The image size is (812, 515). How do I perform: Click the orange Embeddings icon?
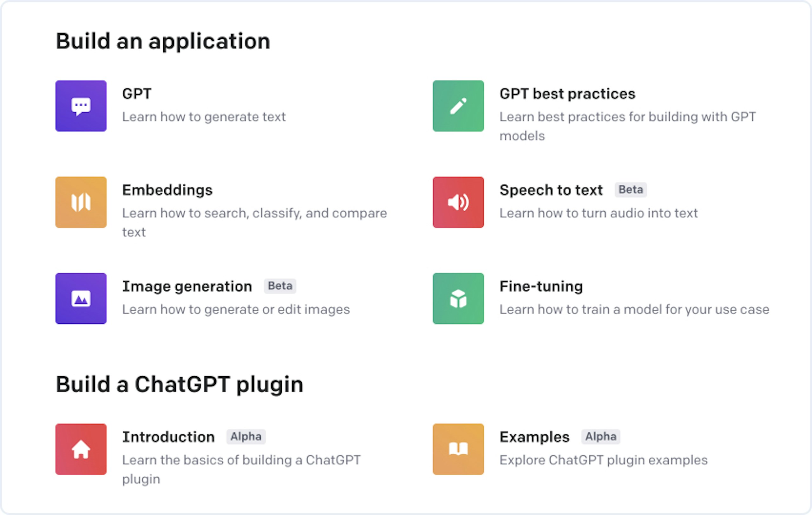81,202
